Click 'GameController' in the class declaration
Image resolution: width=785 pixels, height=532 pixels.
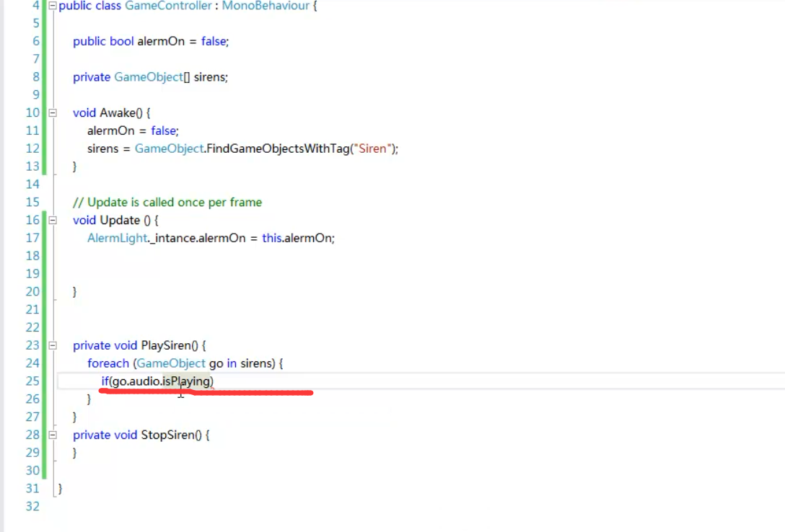(168, 6)
